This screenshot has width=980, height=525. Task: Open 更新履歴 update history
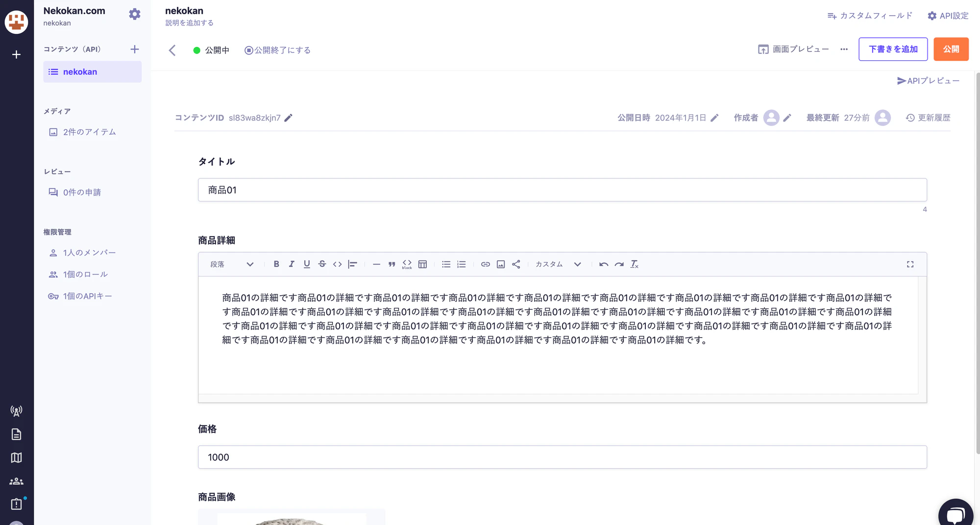(x=928, y=118)
